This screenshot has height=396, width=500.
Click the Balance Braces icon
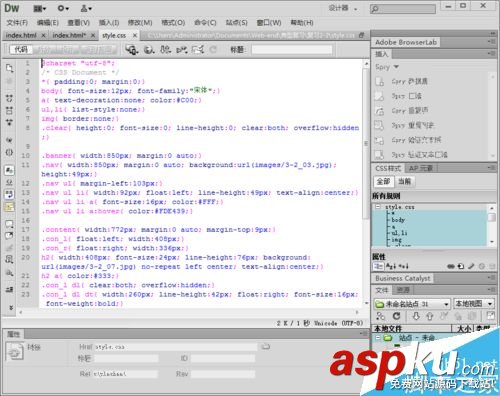(9, 152)
